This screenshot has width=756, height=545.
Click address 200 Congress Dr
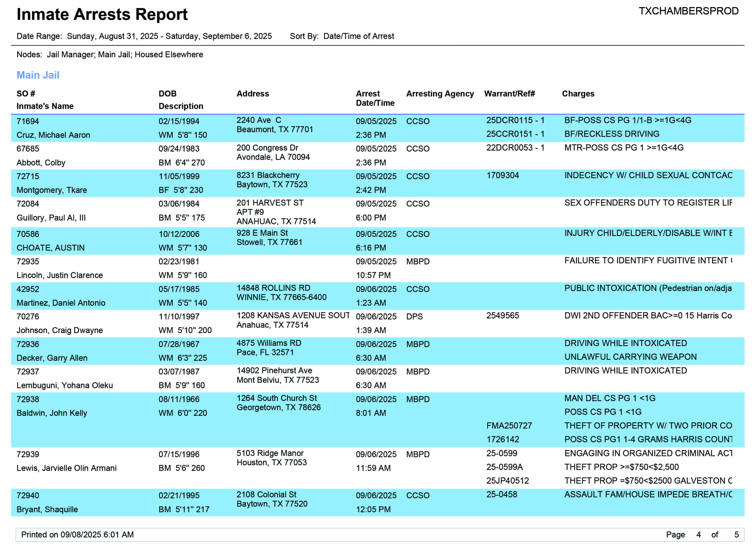point(267,147)
